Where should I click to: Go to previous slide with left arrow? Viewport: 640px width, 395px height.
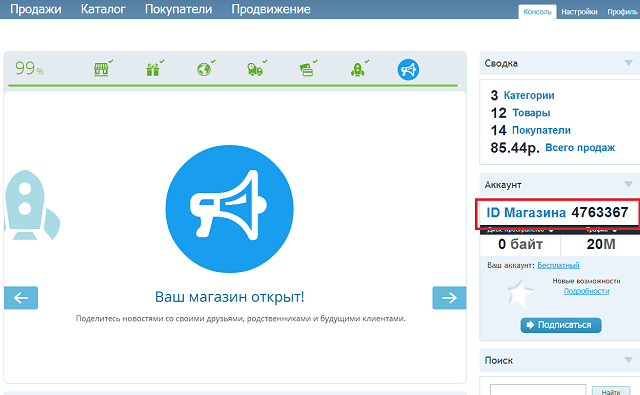pos(21,298)
